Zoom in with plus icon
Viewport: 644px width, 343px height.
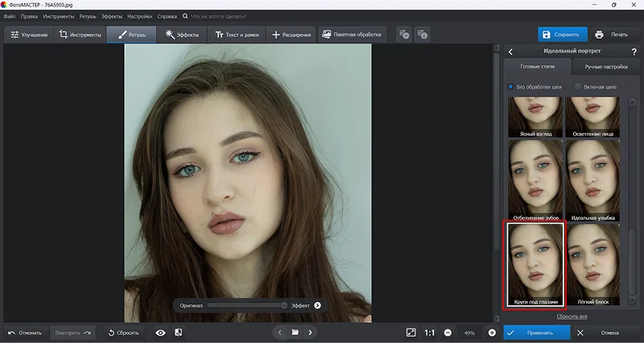click(492, 333)
